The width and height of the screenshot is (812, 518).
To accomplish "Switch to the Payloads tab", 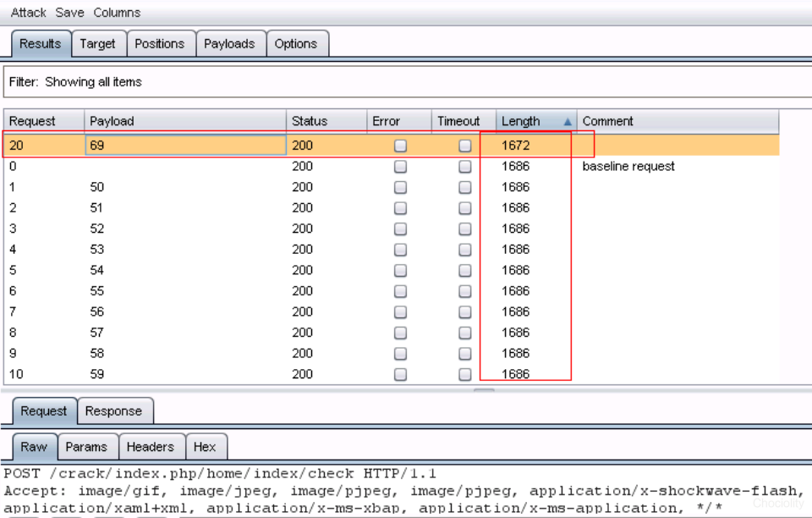I will (229, 44).
